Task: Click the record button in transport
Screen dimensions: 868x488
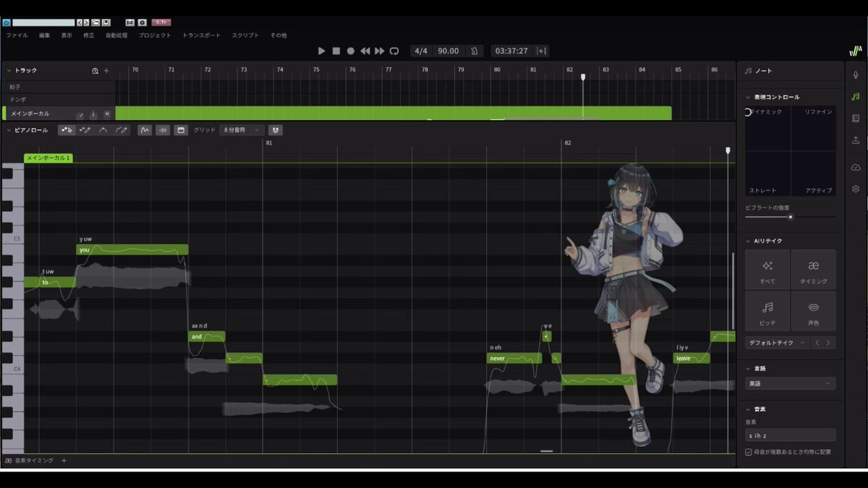Action: tap(351, 51)
